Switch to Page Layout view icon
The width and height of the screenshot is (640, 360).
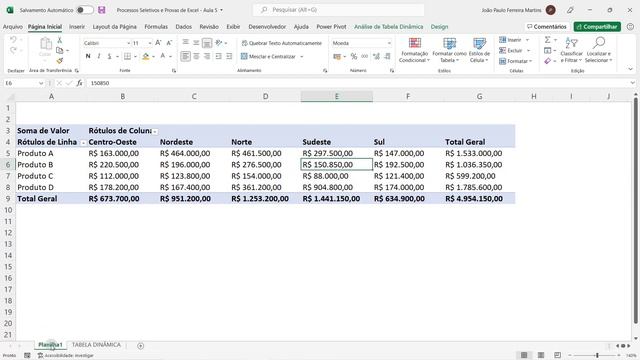541,355
